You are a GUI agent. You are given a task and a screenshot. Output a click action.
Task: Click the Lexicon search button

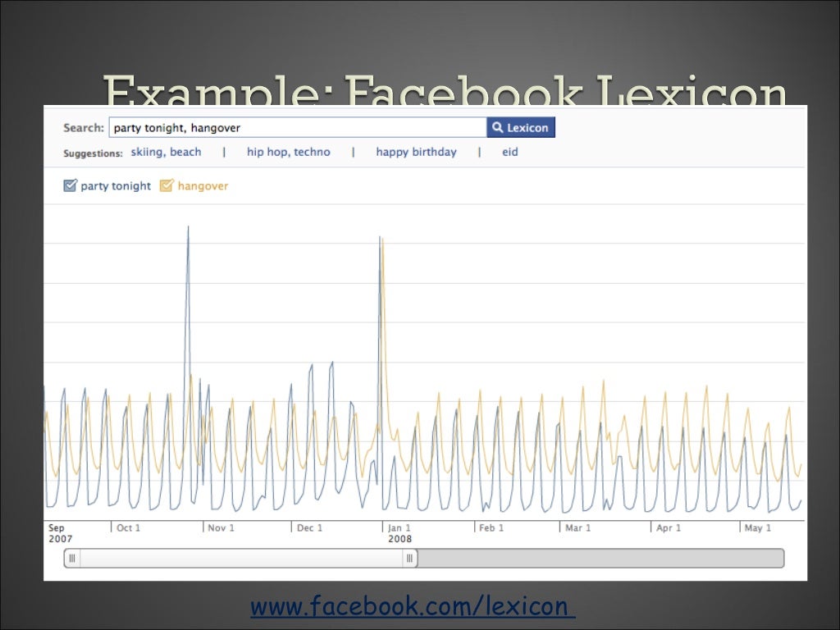pos(521,127)
